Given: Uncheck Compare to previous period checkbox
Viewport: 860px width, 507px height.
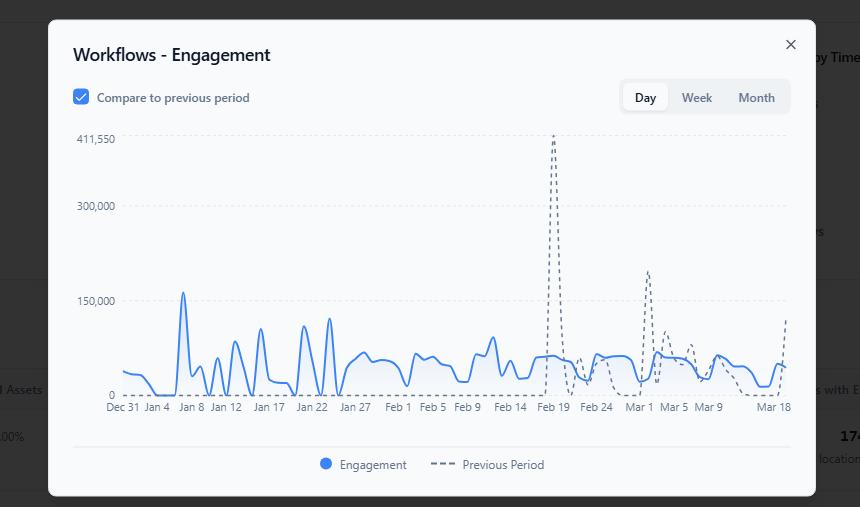Looking at the screenshot, I should (x=81, y=97).
